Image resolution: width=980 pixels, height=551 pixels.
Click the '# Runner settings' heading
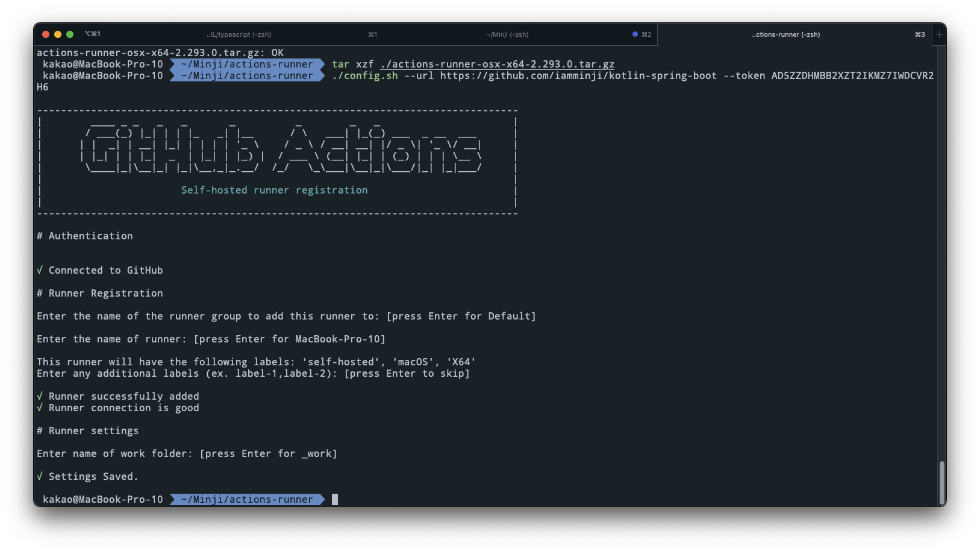click(88, 431)
